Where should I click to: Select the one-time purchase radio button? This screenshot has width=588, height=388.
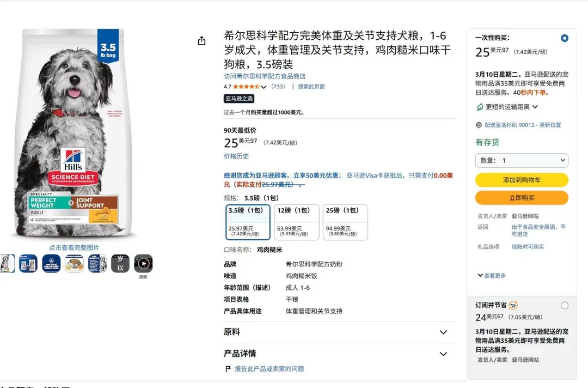pyautogui.click(x=565, y=38)
